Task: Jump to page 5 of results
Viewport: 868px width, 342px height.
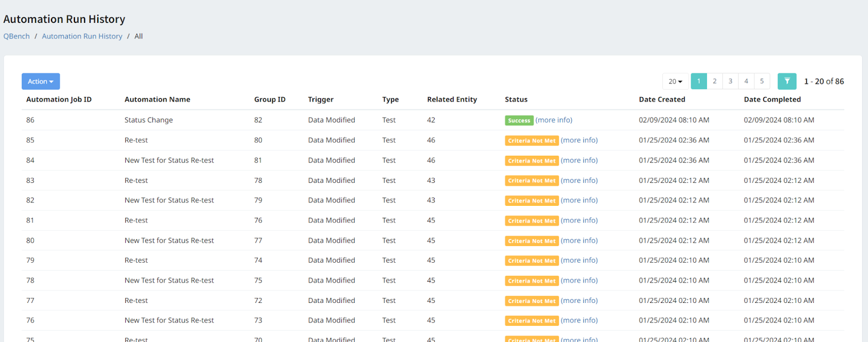Action: pyautogui.click(x=762, y=81)
